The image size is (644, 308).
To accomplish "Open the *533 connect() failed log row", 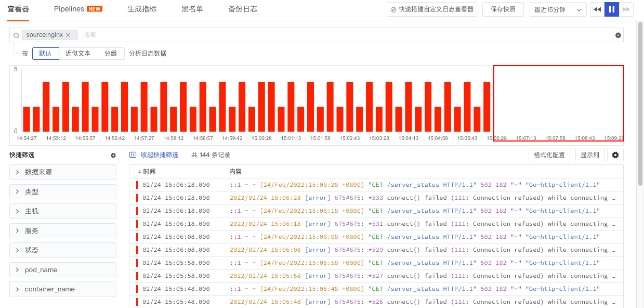I will point(376,198).
